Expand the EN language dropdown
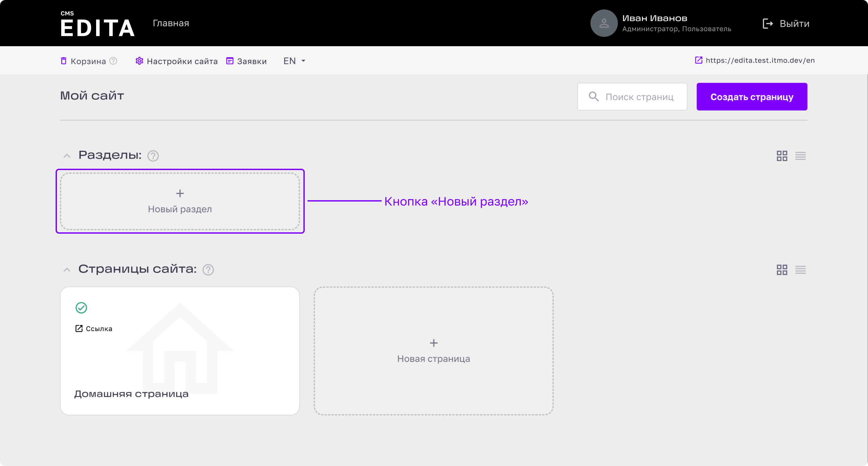The image size is (868, 466). pyautogui.click(x=294, y=61)
